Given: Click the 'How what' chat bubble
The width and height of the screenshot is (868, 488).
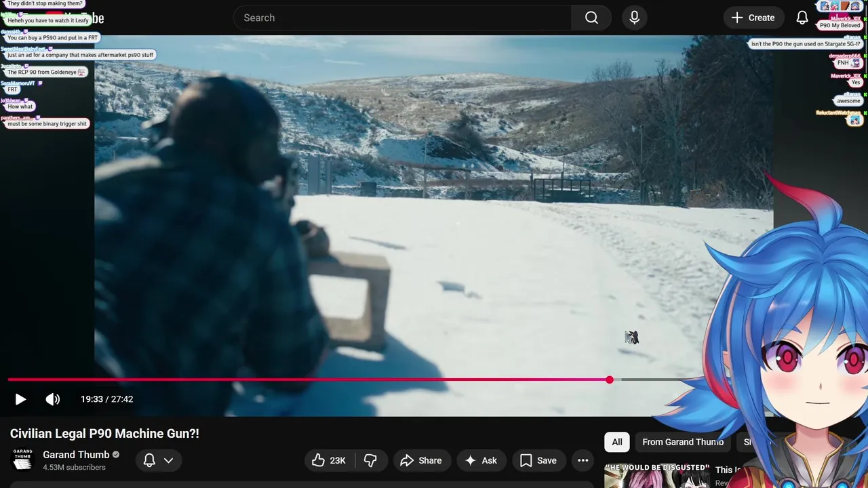Looking at the screenshot, I should 20,106.
